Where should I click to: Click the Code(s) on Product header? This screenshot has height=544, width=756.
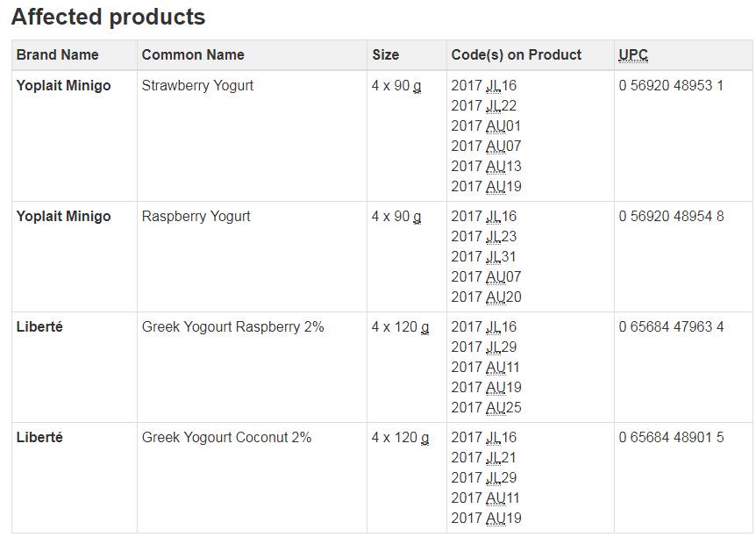coord(516,54)
